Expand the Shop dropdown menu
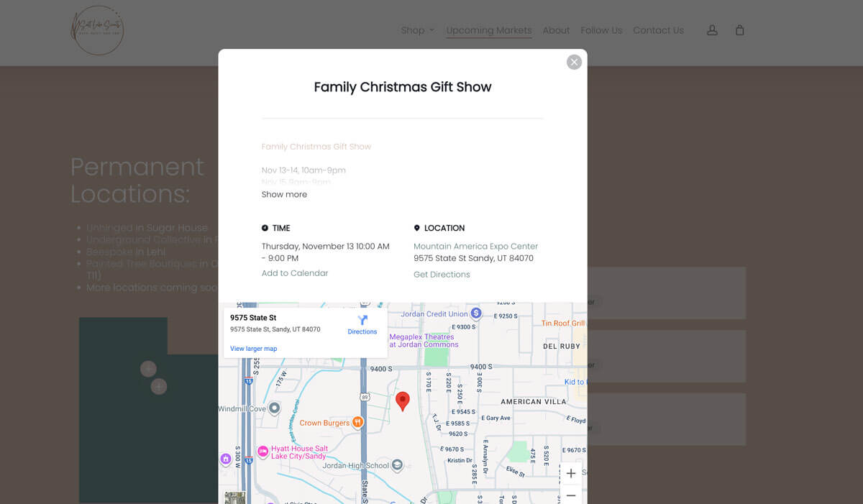 pos(417,30)
